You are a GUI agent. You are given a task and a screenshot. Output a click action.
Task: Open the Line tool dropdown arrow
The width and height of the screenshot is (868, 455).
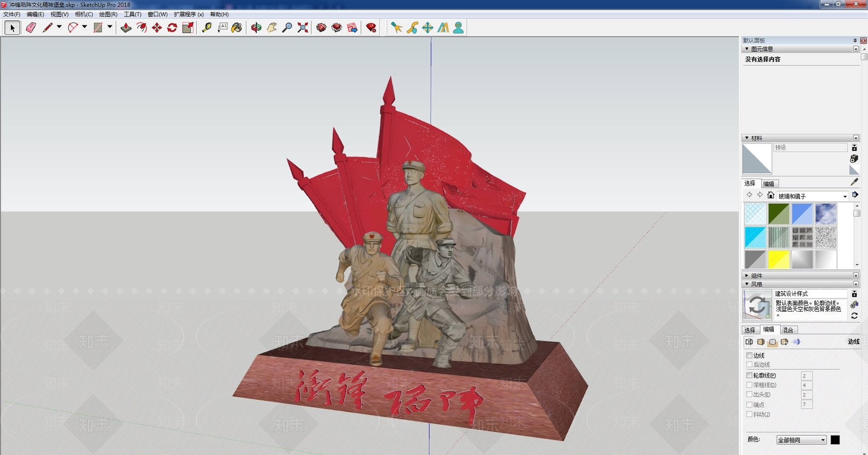[59, 27]
